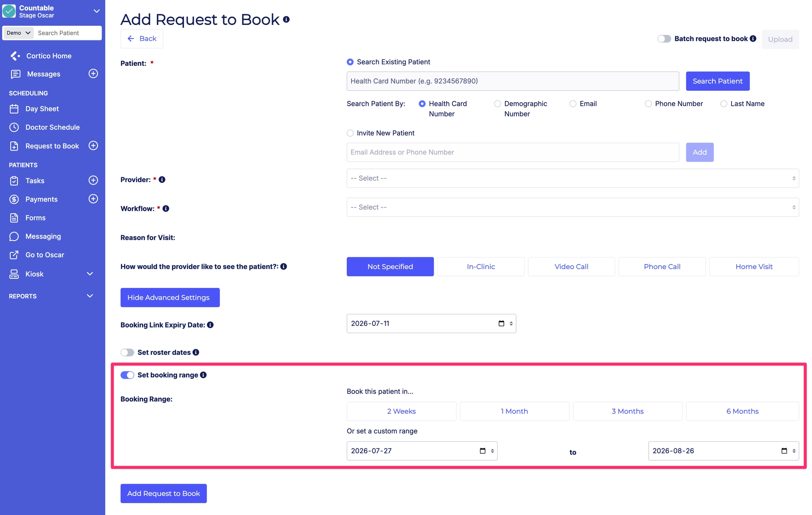Click the Health Card Number input field
Screen dimensions: 812x515
[x=513, y=81]
